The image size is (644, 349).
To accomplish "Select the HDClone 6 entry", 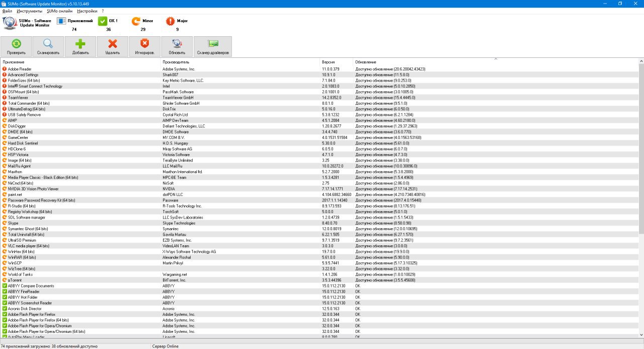I will (319, 149).
